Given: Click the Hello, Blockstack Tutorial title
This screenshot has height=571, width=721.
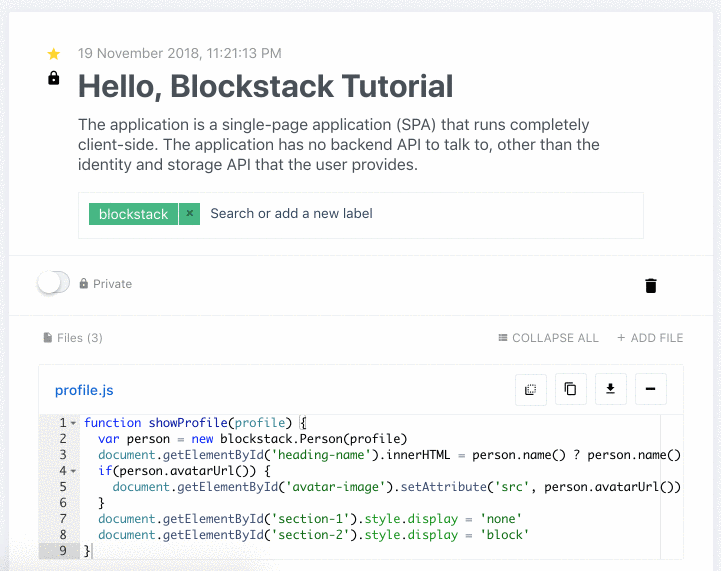Looking at the screenshot, I should [266, 86].
